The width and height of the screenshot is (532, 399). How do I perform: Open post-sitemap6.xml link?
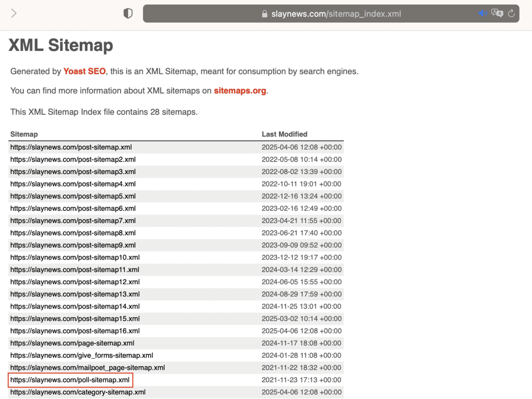(73, 209)
